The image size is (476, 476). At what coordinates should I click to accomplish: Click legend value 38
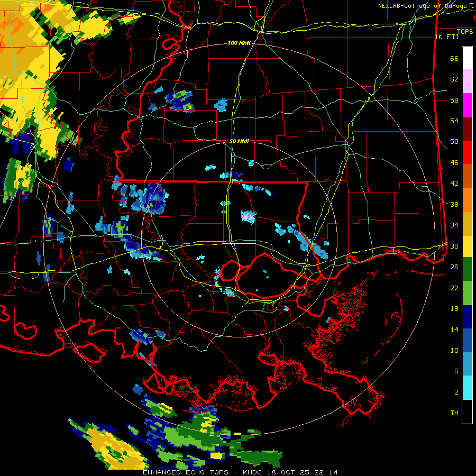[454, 204]
